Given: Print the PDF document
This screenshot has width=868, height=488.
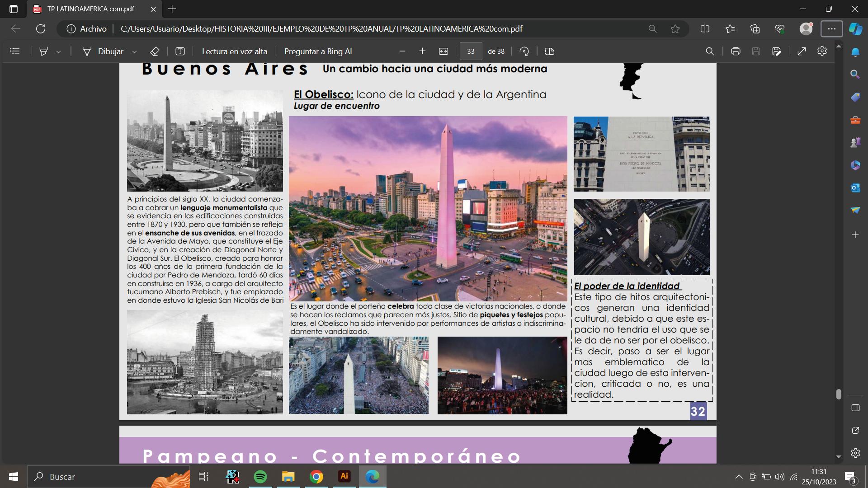Looking at the screenshot, I should (736, 52).
